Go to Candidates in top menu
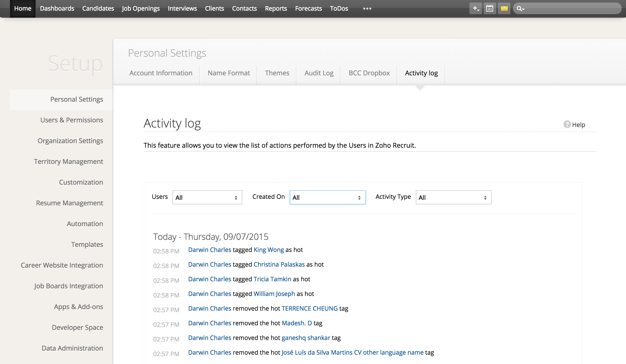 pos(98,9)
